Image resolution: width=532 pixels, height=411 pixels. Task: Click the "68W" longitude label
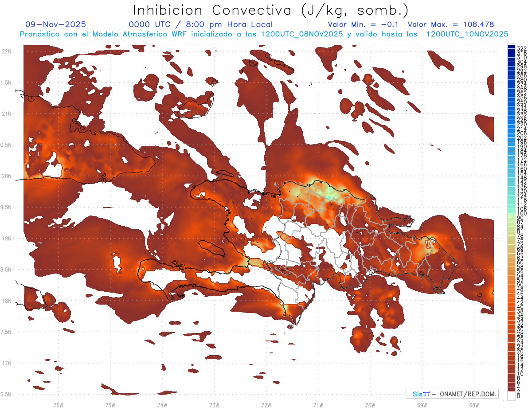(x=473, y=405)
